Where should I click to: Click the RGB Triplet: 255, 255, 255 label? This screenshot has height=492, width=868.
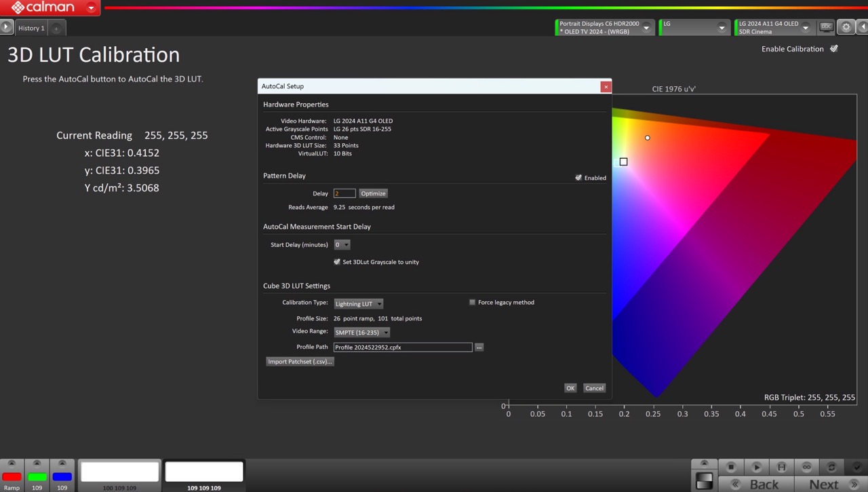coord(810,398)
